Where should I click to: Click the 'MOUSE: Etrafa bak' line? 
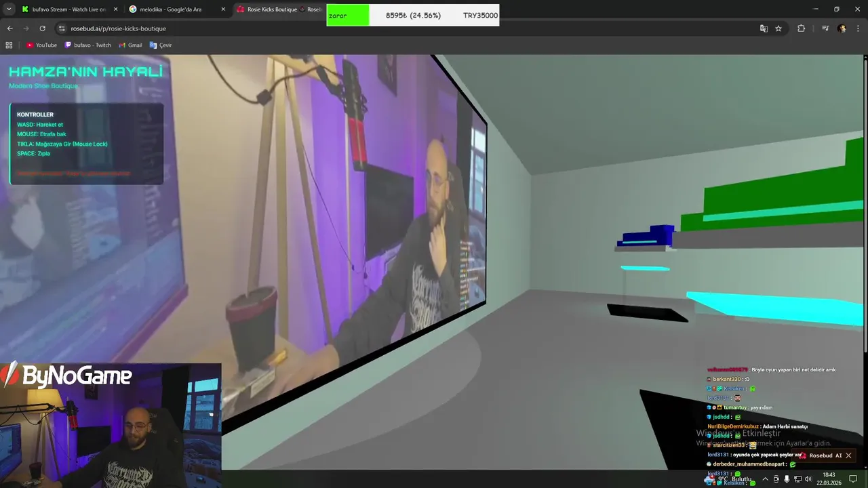[x=41, y=134]
